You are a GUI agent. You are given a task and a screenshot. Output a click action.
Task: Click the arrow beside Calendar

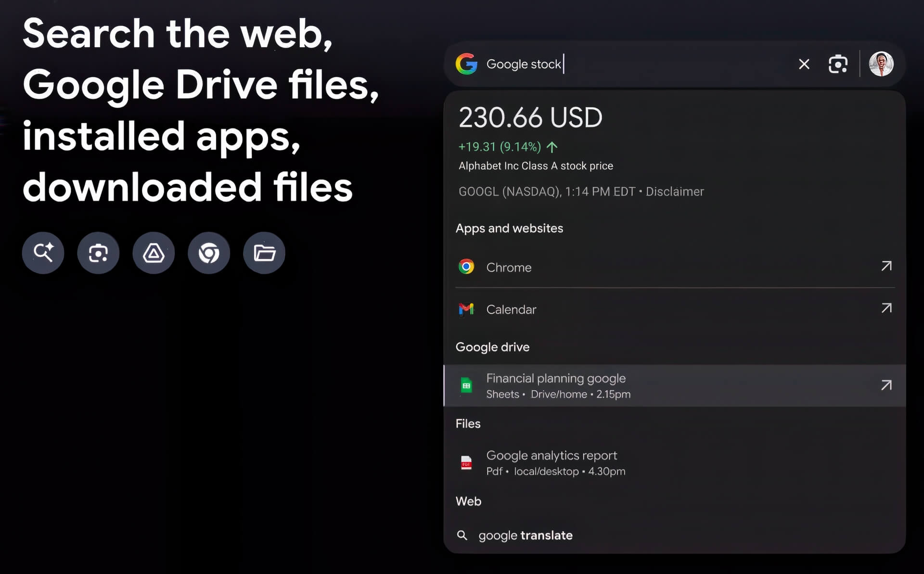tap(886, 308)
